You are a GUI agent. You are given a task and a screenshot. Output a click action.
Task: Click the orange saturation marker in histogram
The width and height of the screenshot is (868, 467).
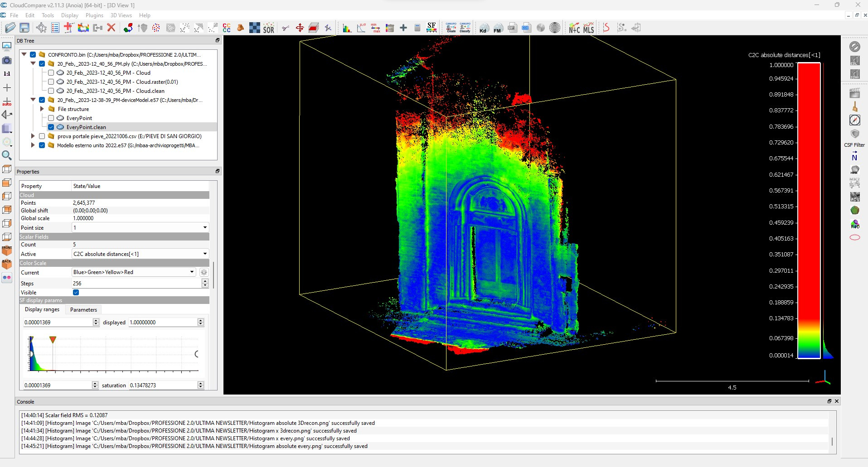pos(53,340)
